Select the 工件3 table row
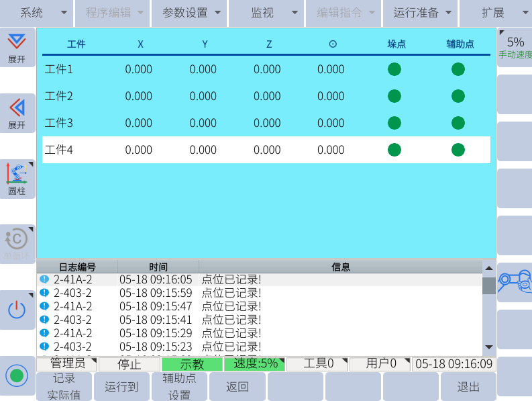The height and width of the screenshot is (401, 532). coord(266,123)
